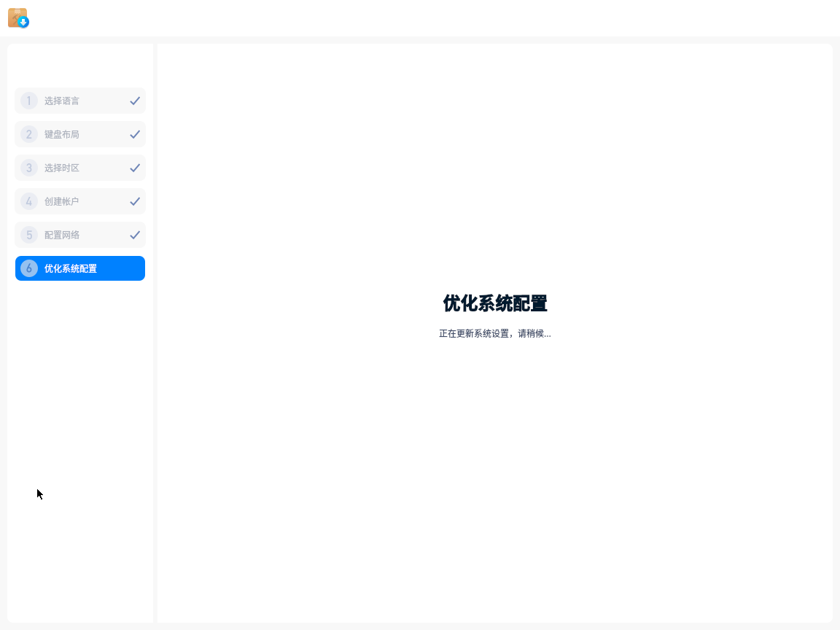Screen dimensions: 840x630
Task: Click the heading 优化系统配置 in main panel
Action: click(495, 303)
